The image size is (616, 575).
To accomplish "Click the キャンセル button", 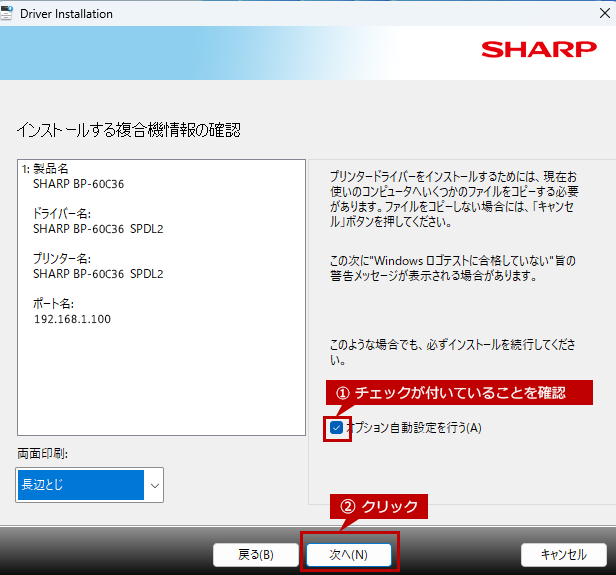I will (564, 555).
